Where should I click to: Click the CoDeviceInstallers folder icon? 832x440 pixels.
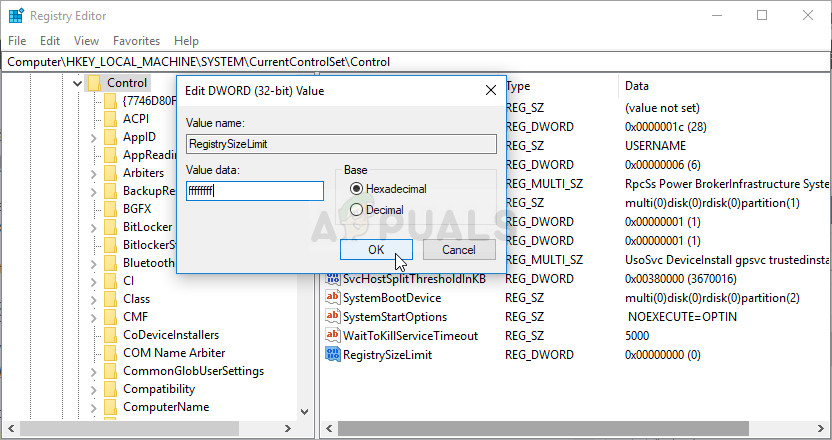[110, 335]
